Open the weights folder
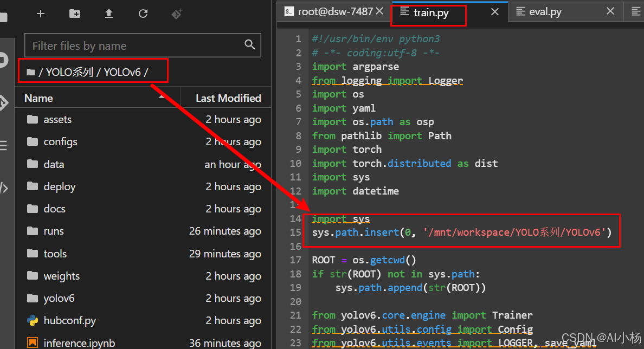This screenshot has width=644, height=349. coord(61,276)
